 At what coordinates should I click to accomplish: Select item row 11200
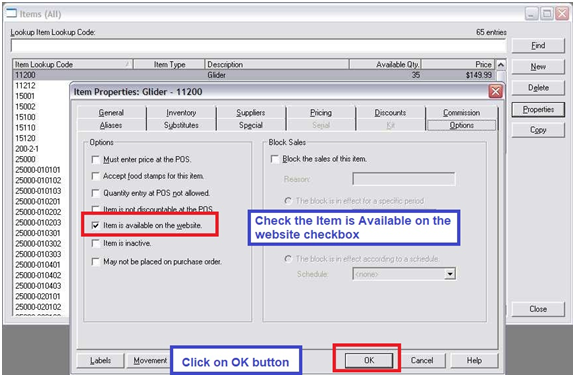(254, 75)
